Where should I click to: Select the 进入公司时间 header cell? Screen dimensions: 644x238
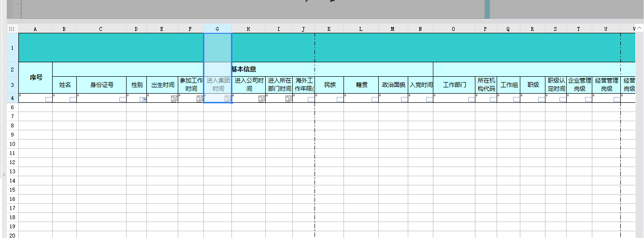pos(248,84)
